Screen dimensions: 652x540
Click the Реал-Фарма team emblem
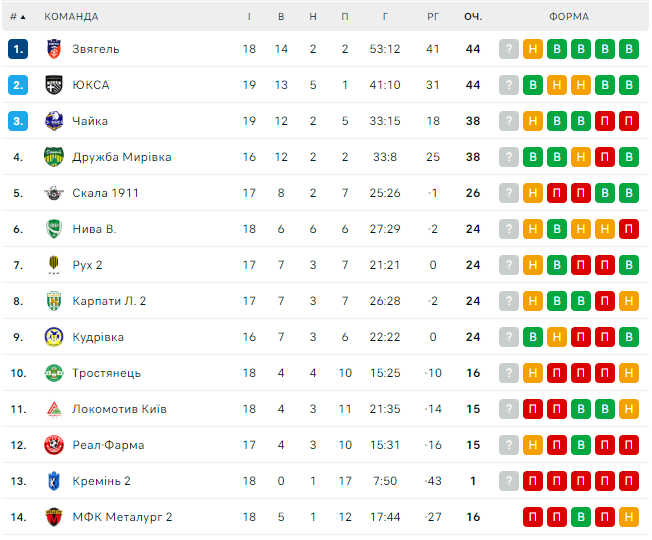54,445
